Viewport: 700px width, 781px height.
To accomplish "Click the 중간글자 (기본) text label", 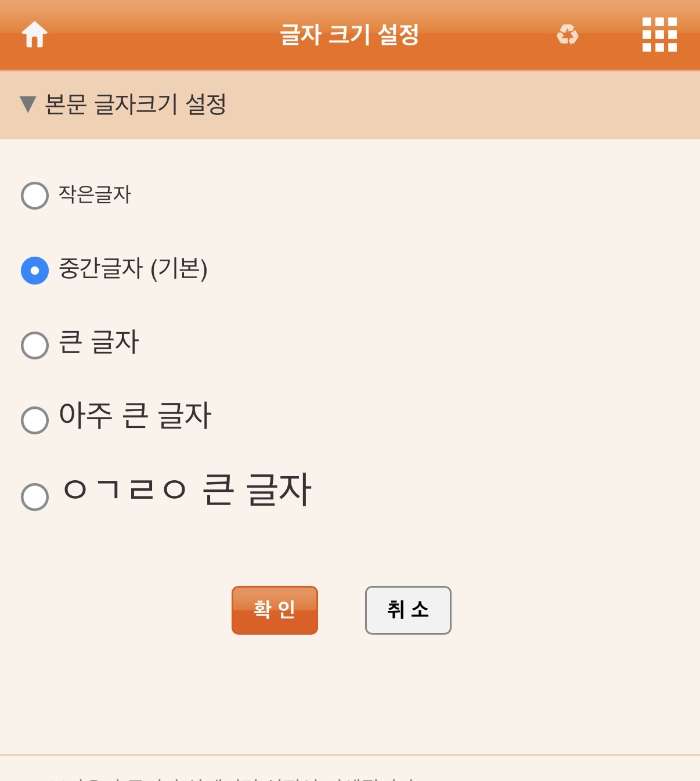I will pyautogui.click(x=133, y=269).
